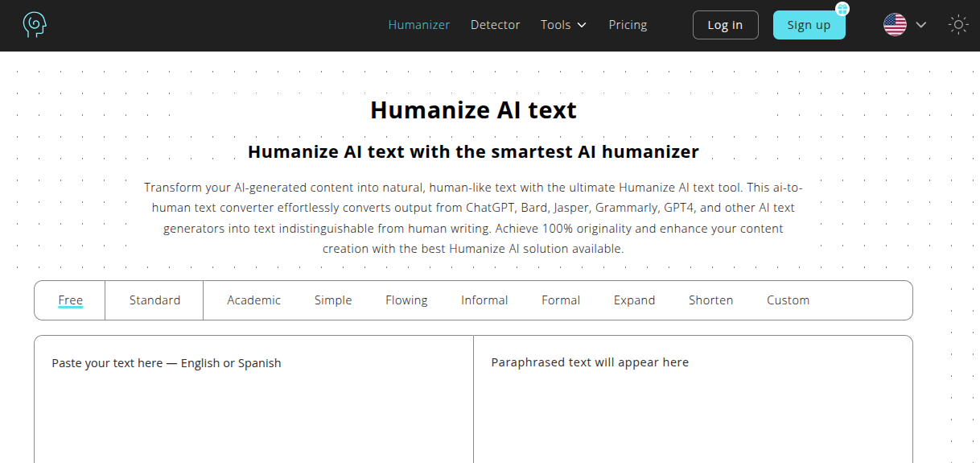
Task: Click into the paste-your-text input area
Action: click(253, 399)
